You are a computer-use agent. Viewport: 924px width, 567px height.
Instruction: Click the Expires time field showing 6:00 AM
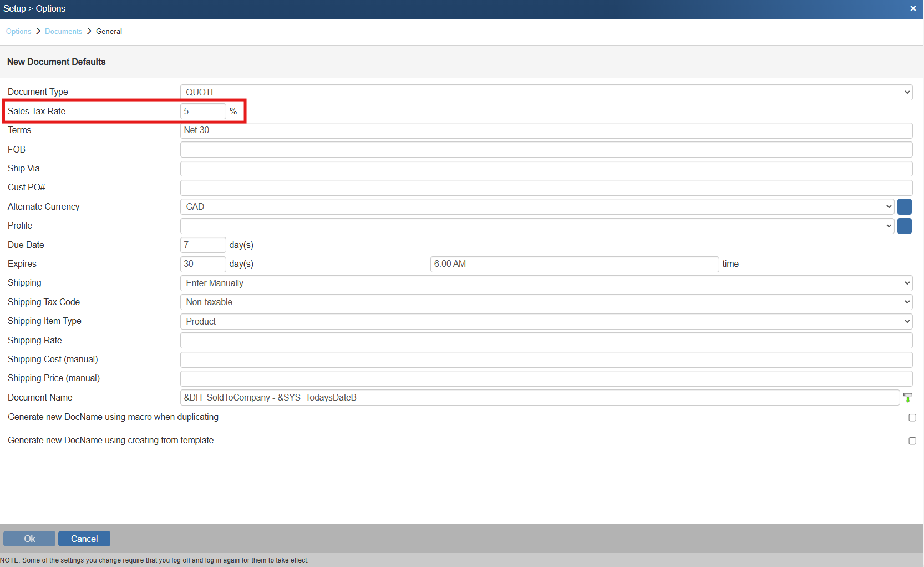coord(574,264)
